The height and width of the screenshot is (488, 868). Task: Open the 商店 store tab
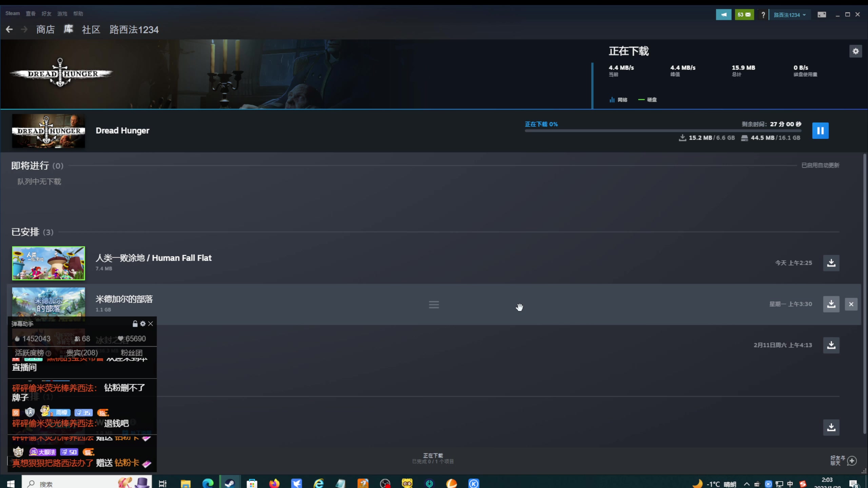pyautogui.click(x=45, y=30)
